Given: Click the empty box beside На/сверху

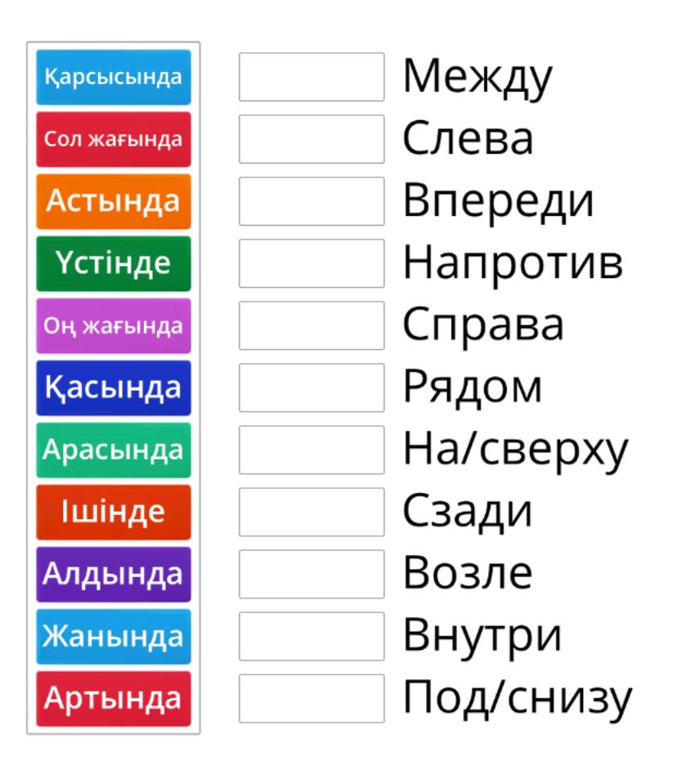Looking at the screenshot, I should [x=312, y=450].
